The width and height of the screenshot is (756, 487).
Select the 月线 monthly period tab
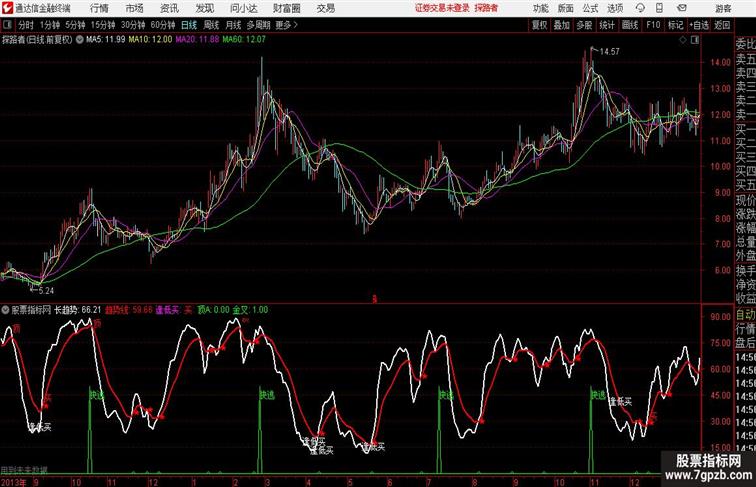click(233, 25)
